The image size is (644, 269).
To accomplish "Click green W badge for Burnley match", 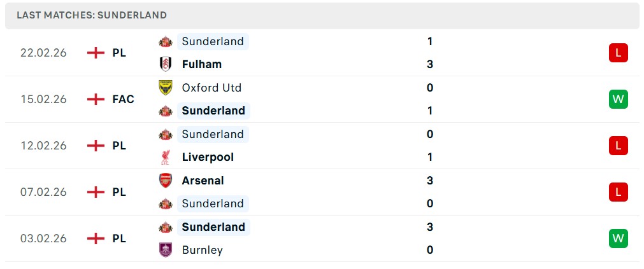I will (x=618, y=238).
